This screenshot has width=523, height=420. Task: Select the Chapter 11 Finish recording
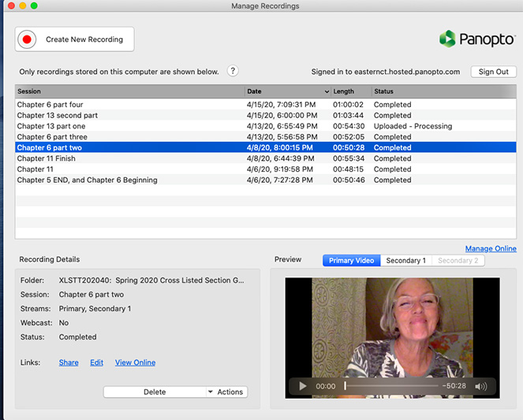coord(46,158)
